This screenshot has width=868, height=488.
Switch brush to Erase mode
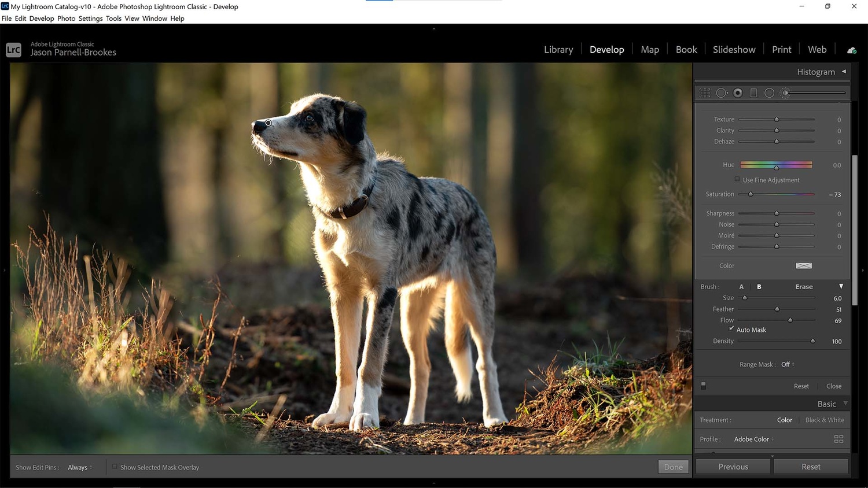pyautogui.click(x=804, y=287)
